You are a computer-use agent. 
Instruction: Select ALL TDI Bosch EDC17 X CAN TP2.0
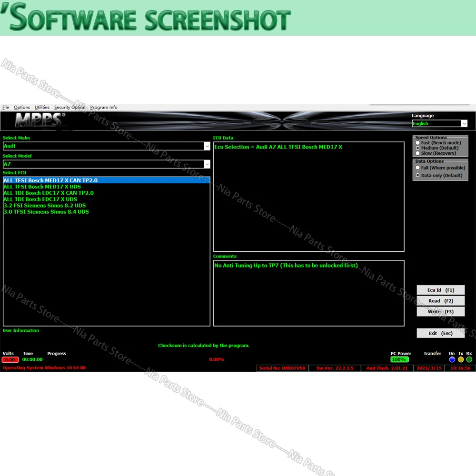(x=106, y=193)
